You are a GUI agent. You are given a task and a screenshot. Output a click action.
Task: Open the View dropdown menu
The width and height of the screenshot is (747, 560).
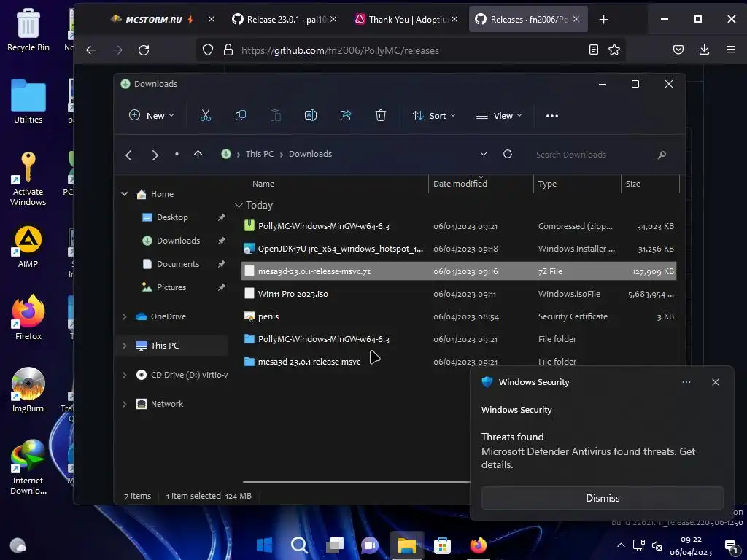(x=499, y=115)
